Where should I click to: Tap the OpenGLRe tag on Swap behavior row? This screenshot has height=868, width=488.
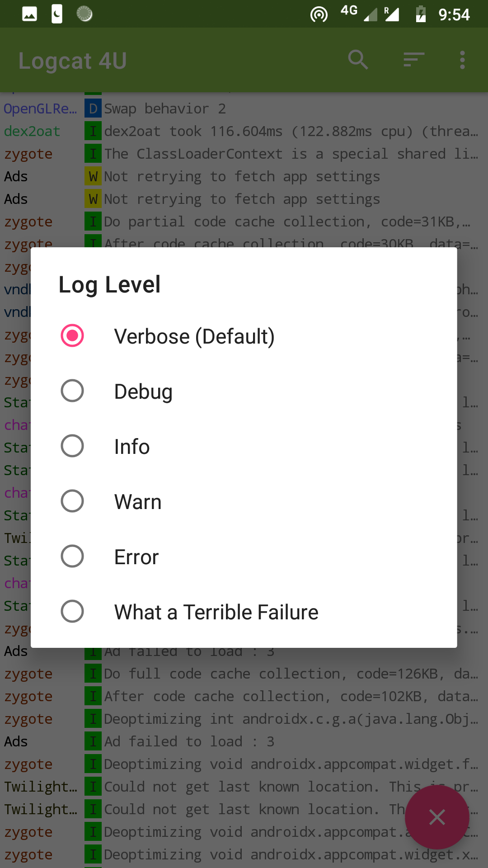[41, 108]
